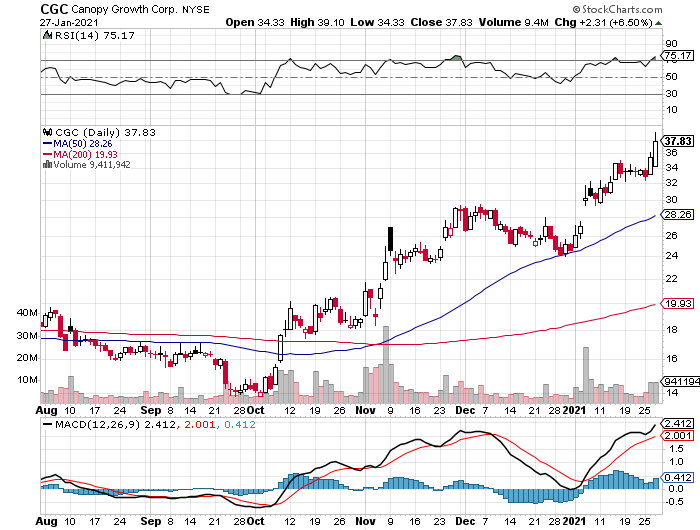
Task: Click the Chg +2.31 (+6.50%) value
Action: point(604,22)
